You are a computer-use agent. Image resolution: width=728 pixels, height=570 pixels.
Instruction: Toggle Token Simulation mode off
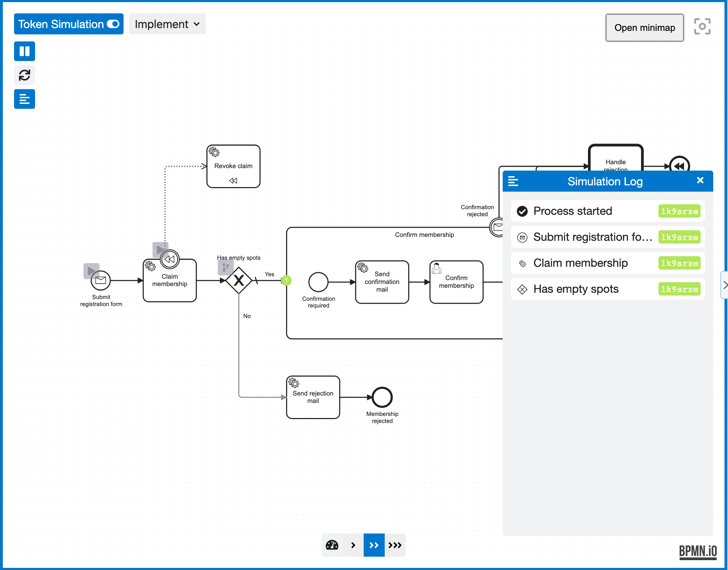point(69,24)
